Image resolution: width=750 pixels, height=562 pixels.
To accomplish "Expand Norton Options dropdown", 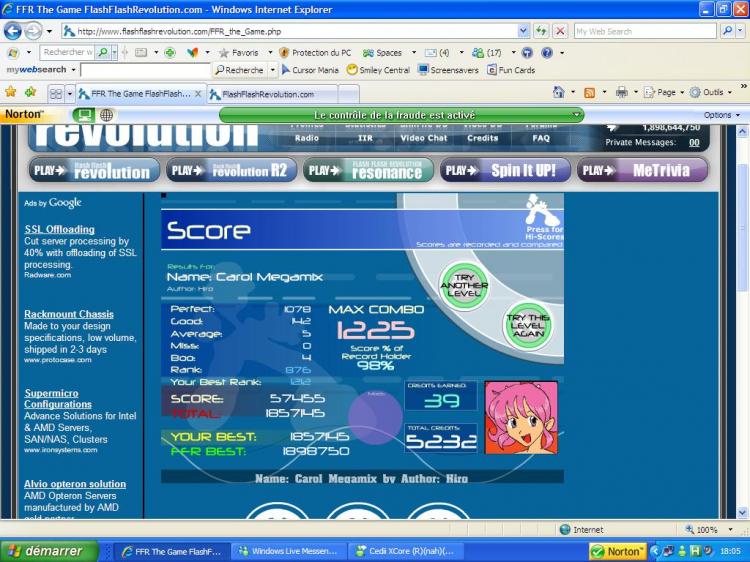I will 721,115.
